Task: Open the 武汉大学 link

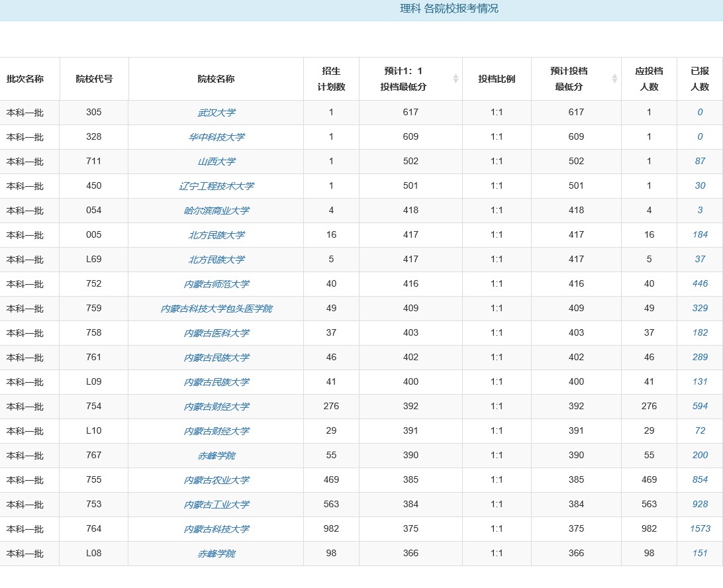Action: tap(216, 113)
